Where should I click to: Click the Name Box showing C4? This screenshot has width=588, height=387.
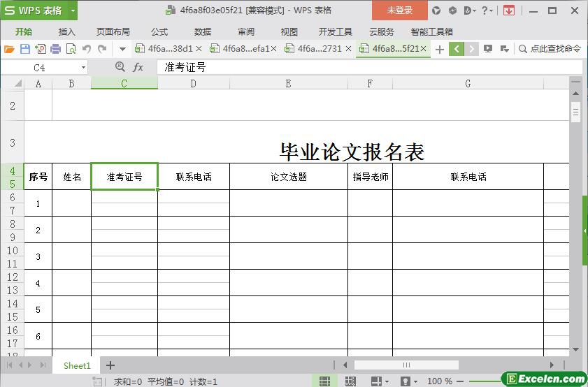pyautogui.click(x=40, y=68)
